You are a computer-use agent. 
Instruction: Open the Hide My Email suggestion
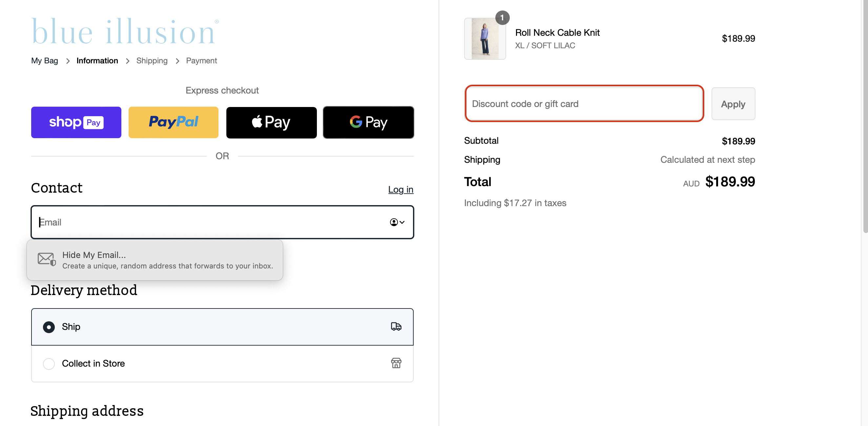pyautogui.click(x=155, y=260)
